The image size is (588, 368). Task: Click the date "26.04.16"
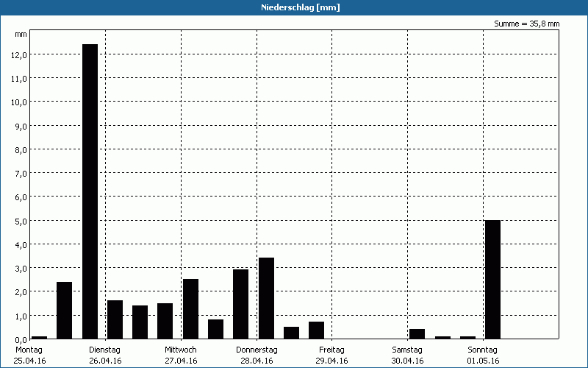pyautogui.click(x=105, y=361)
